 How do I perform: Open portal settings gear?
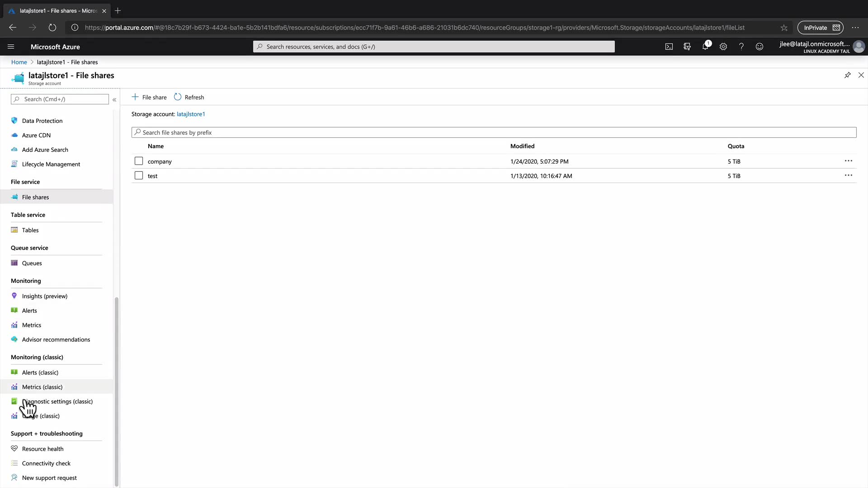click(723, 47)
